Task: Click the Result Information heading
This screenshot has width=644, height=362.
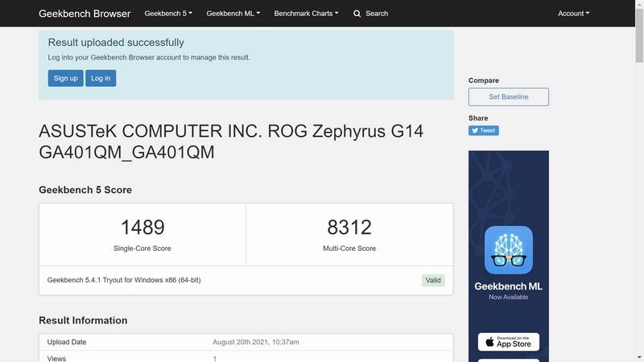Action: 83,320
